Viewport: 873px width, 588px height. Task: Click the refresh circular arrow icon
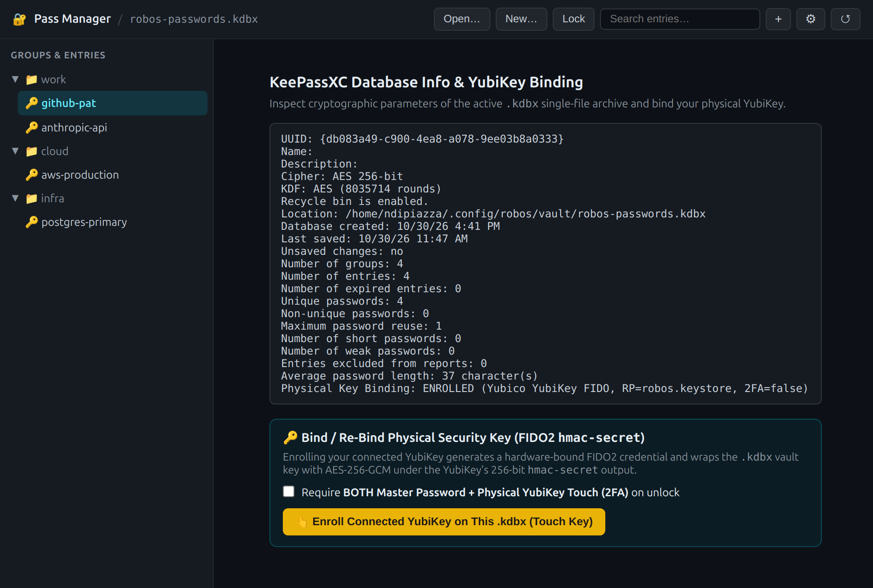(x=845, y=19)
